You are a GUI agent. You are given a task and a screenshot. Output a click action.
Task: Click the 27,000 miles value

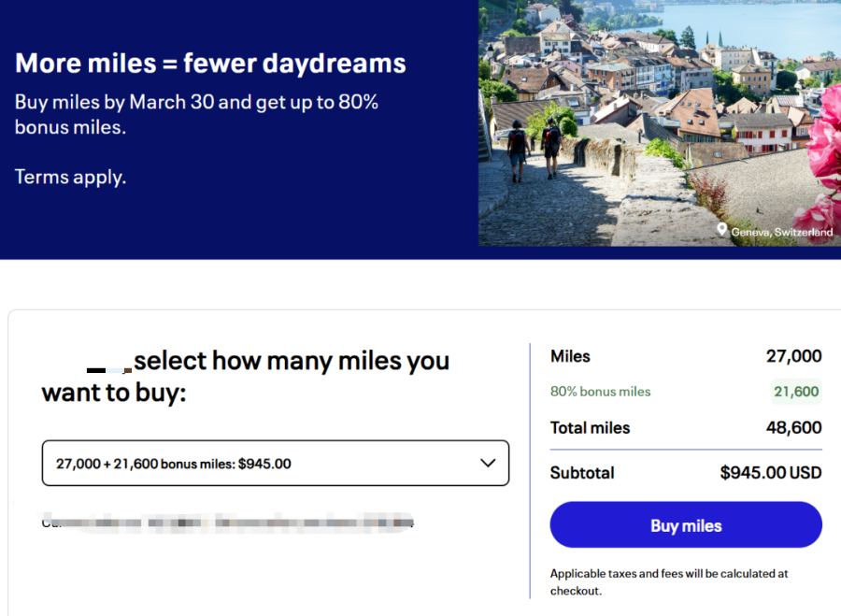pyautogui.click(x=793, y=356)
